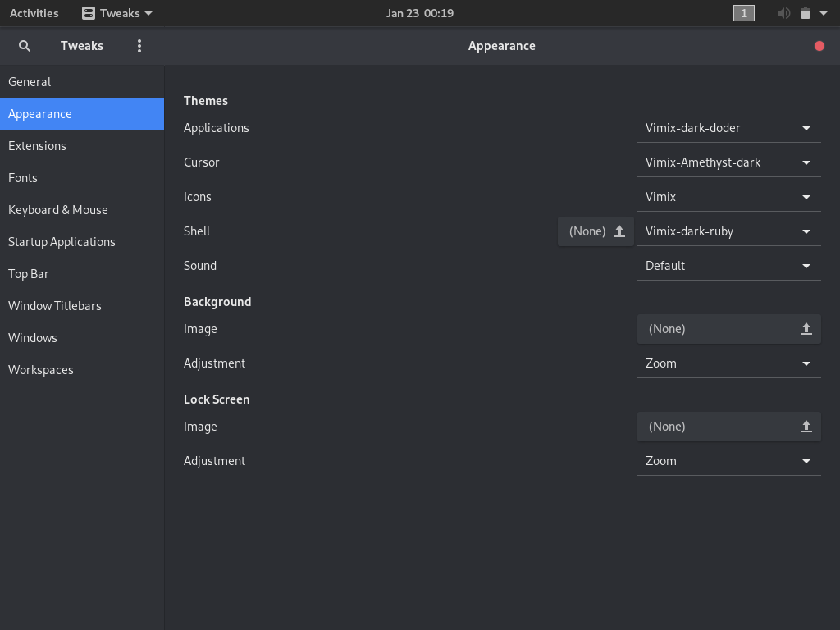Open the three-dot Tweaks menu
Screen dimensions: 840x630
[x=139, y=46]
